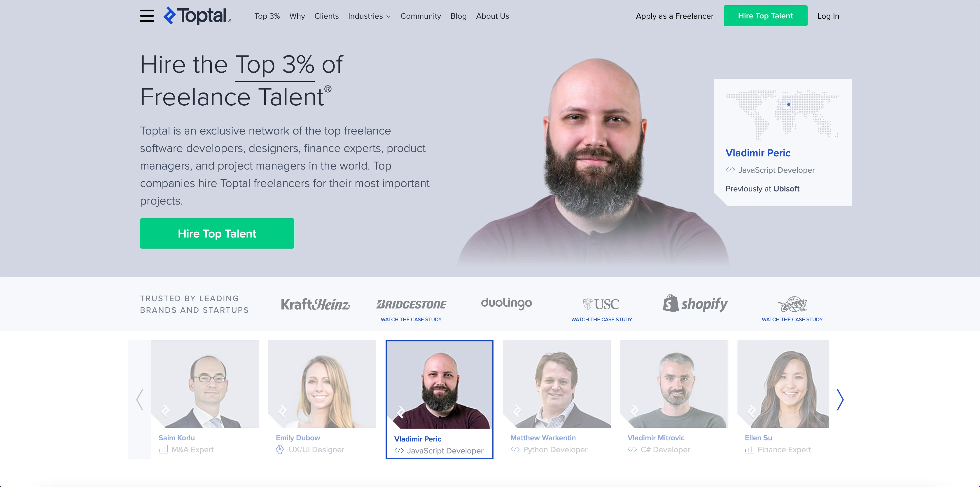
Task: Click Log In link
Action: pos(828,16)
